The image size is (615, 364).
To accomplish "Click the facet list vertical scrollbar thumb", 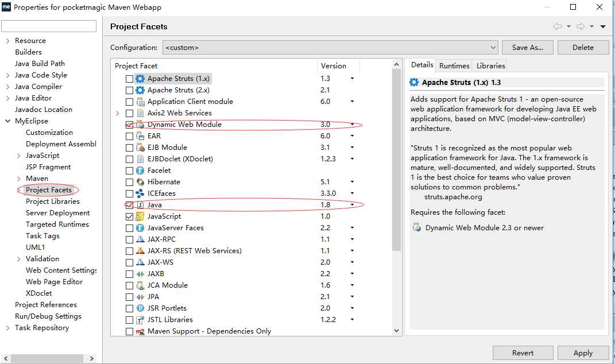I will pyautogui.click(x=396, y=160).
